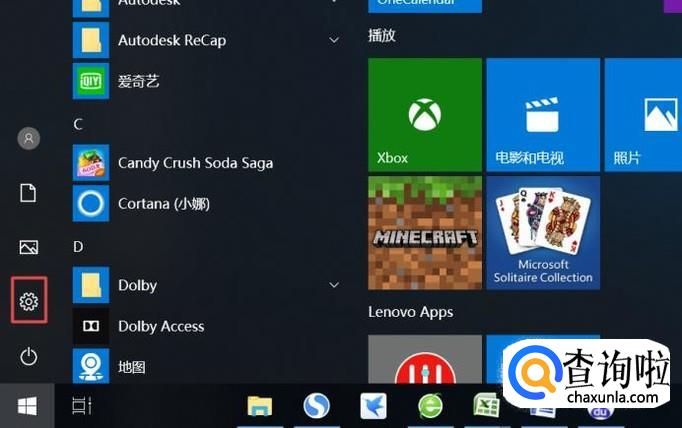The height and width of the screenshot is (428, 682).
Task: Jump to letter D in app list
Action: coord(78,247)
